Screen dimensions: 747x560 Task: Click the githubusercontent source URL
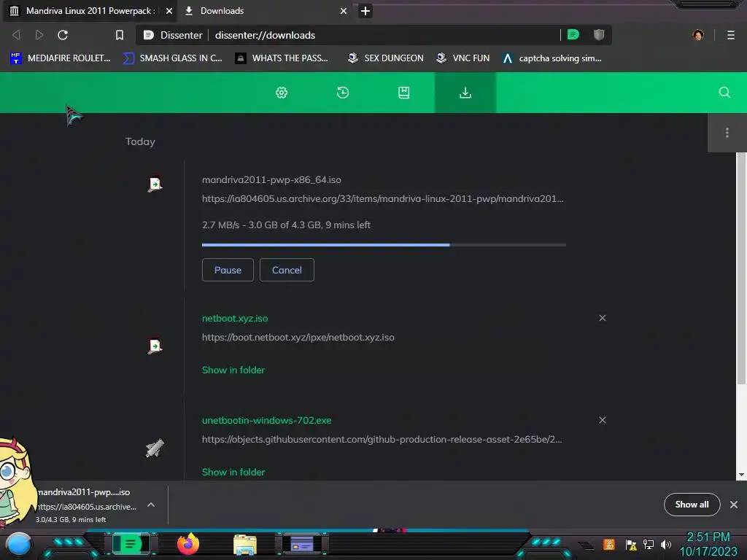pyautogui.click(x=382, y=439)
